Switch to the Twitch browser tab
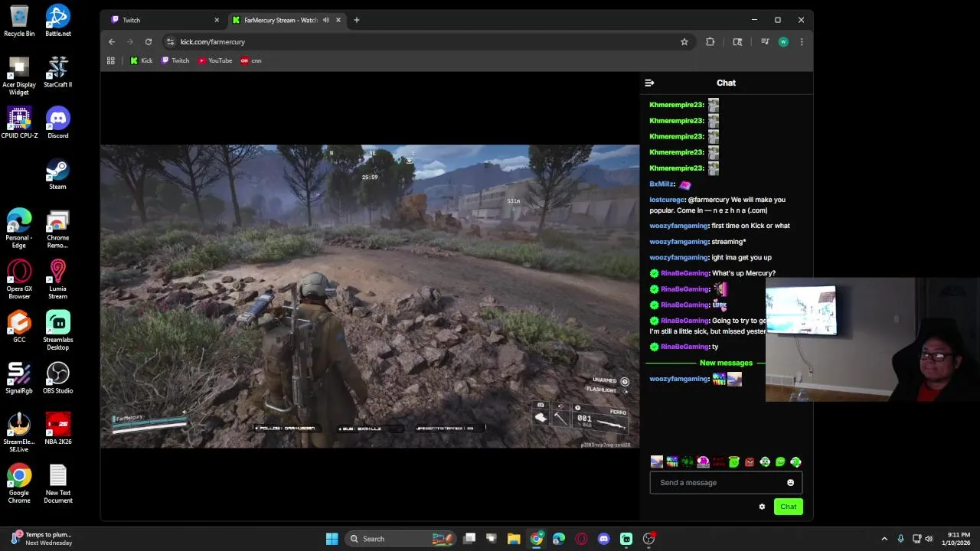The width and height of the screenshot is (980, 551). (x=164, y=20)
